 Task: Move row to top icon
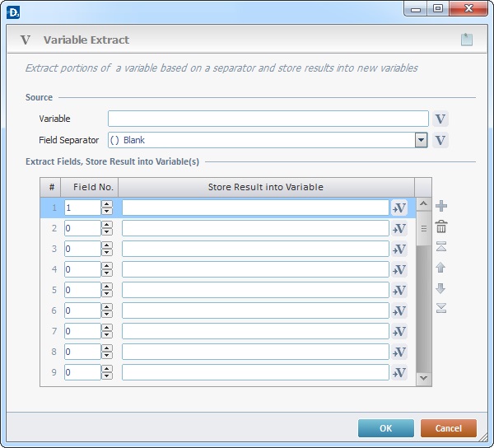441,247
